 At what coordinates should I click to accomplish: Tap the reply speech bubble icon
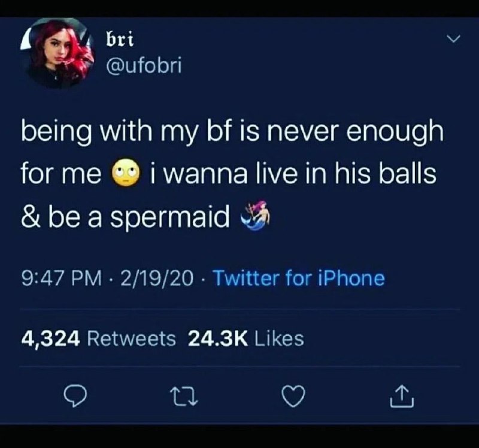click(75, 396)
